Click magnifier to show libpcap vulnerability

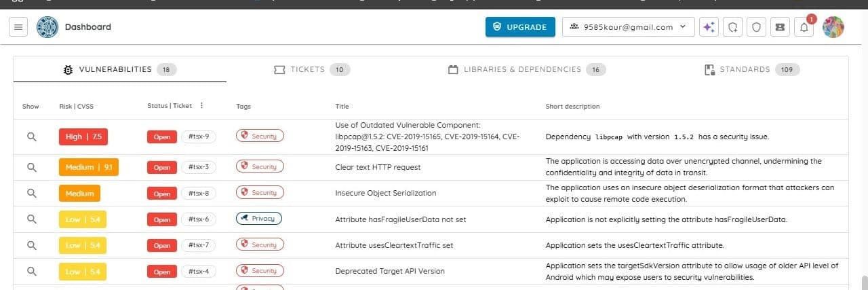coord(31,137)
